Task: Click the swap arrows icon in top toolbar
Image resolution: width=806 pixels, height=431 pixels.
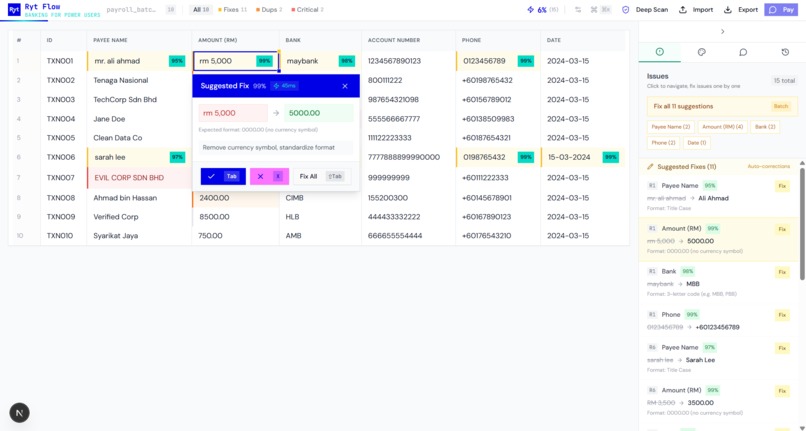Action: point(578,10)
